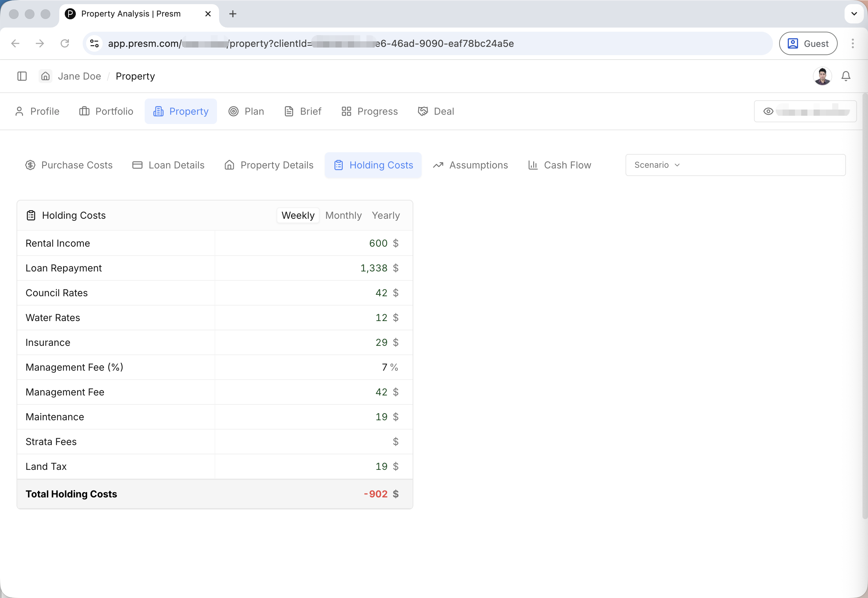Click the site settings icon in address bar

point(94,43)
